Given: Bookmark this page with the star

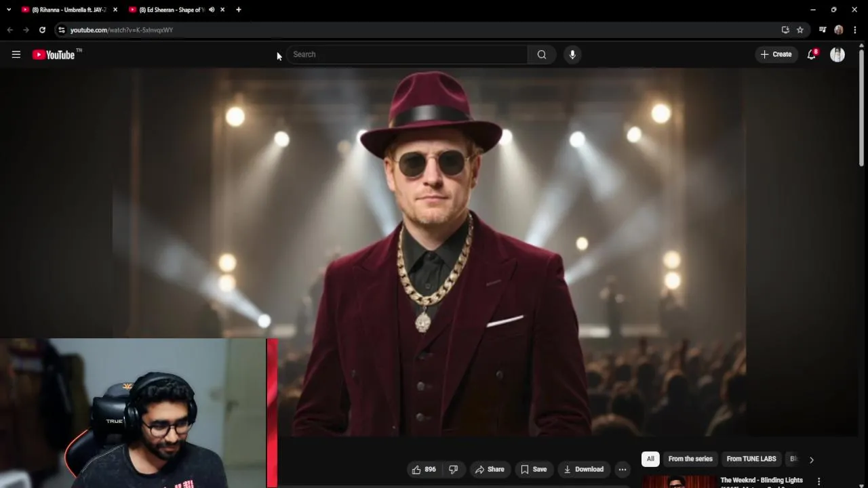Looking at the screenshot, I should (x=800, y=30).
